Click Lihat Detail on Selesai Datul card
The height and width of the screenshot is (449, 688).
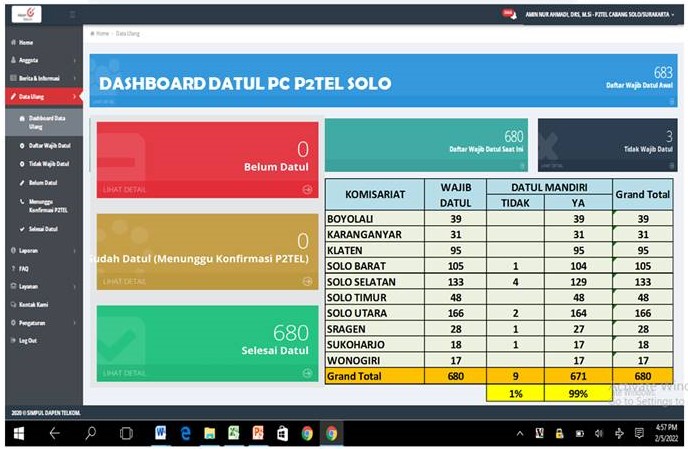pos(124,373)
